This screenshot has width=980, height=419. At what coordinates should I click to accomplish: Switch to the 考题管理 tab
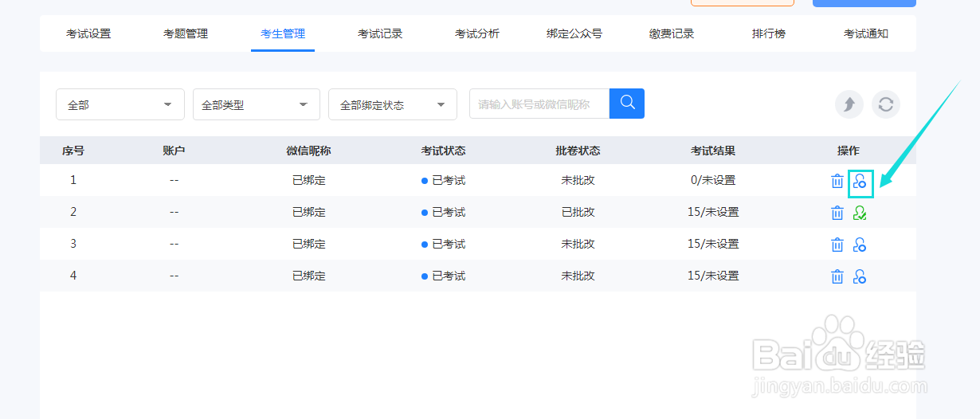point(186,33)
